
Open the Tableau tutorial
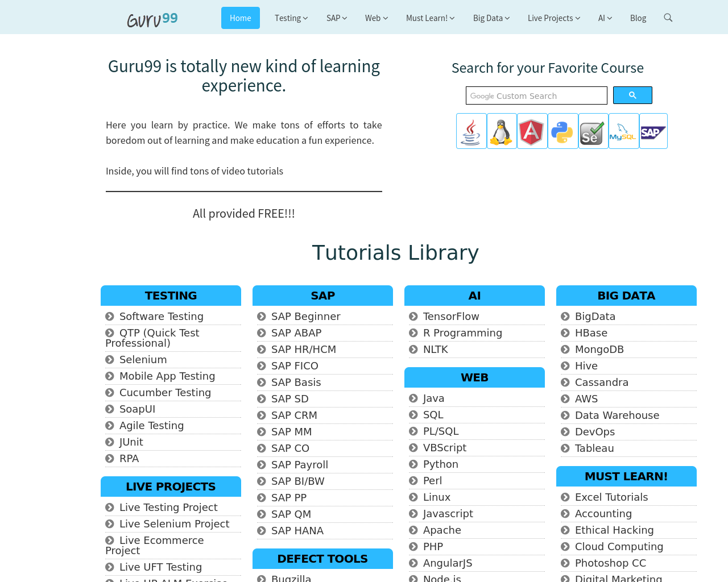594,448
